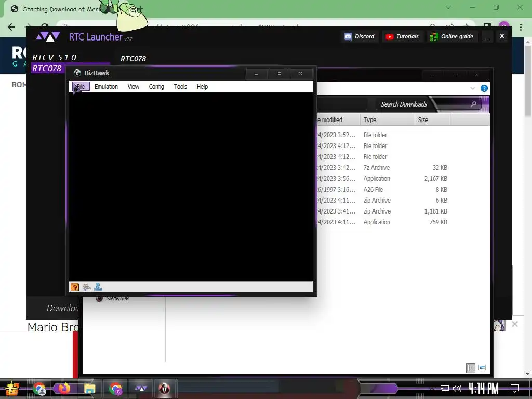The width and height of the screenshot is (532, 399).
Task: Open the browser tab search chevron
Action: click(448, 7)
